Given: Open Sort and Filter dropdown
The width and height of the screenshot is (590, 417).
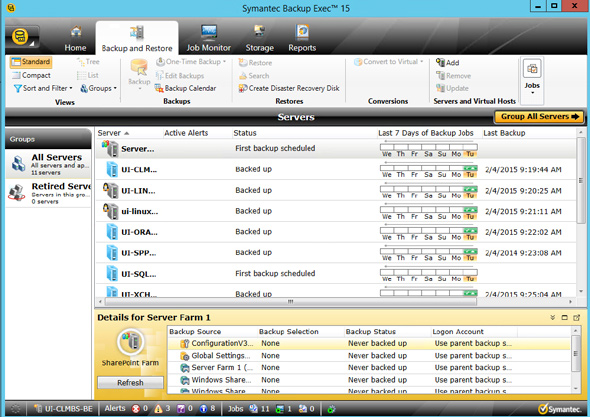Looking at the screenshot, I should click(x=43, y=88).
